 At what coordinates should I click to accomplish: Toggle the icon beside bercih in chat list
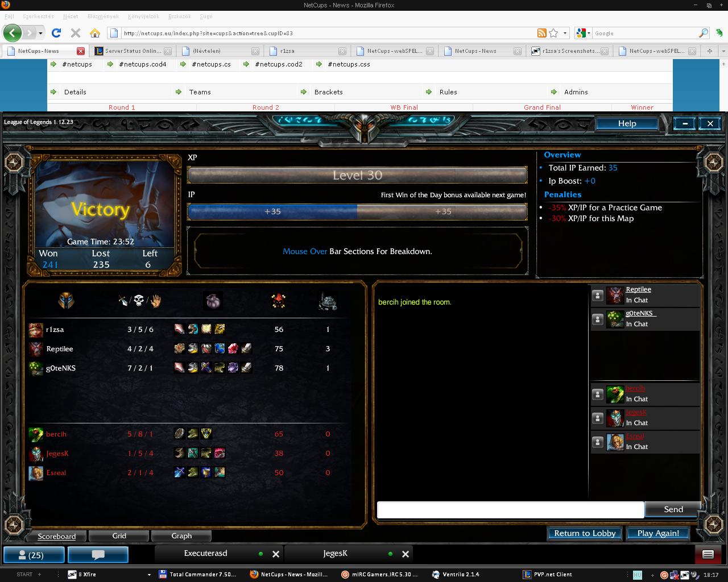[597, 394]
